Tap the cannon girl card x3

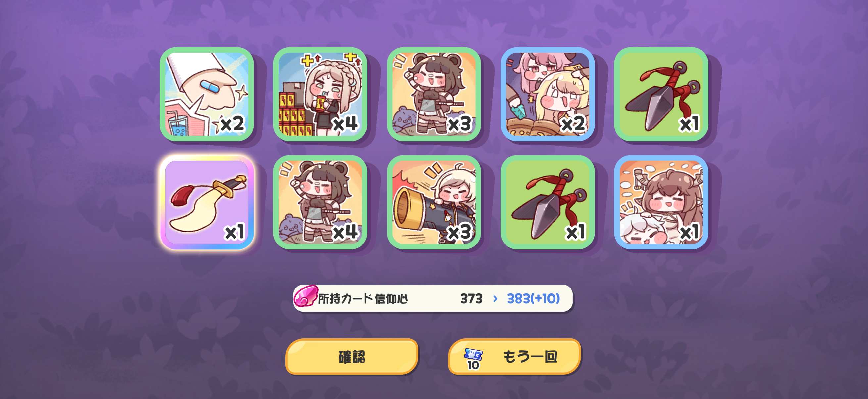(x=434, y=202)
